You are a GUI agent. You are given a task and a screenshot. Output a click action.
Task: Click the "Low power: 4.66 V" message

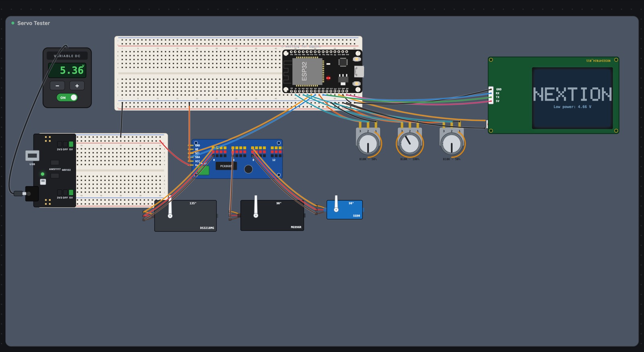coord(572,107)
